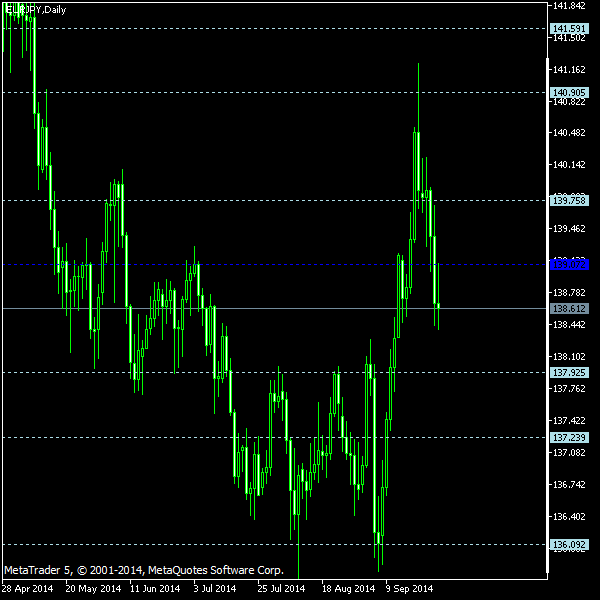Click the 141.591 price level label
Screen dimensions: 600x600
pos(569,29)
